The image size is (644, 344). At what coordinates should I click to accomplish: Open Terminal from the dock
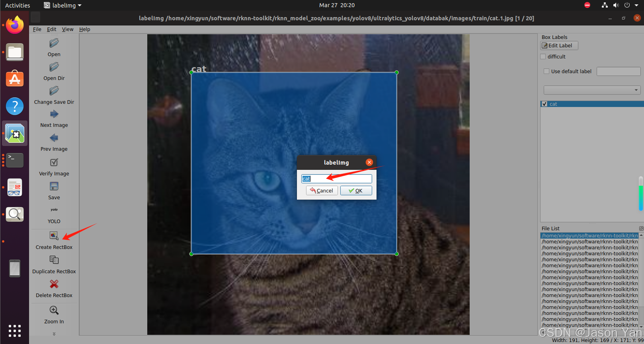click(15, 160)
